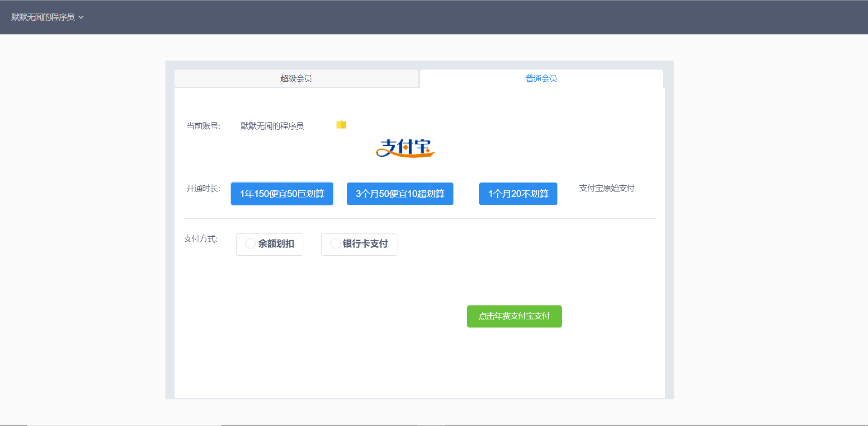Click the account name 默默无闻的程序员 beside 当前账号
This screenshot has width=868, height=426.
[272, 126]
